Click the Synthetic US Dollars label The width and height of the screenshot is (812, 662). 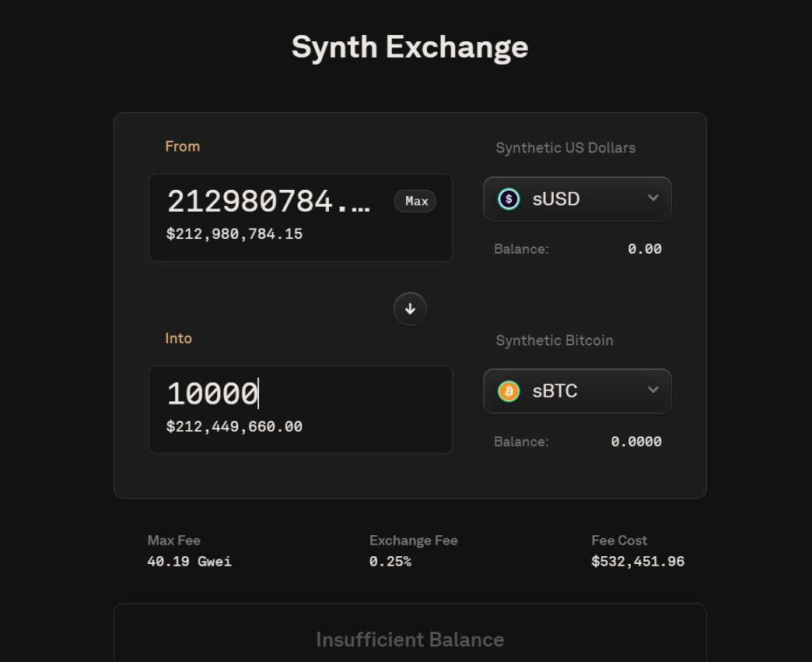(565, 148)
